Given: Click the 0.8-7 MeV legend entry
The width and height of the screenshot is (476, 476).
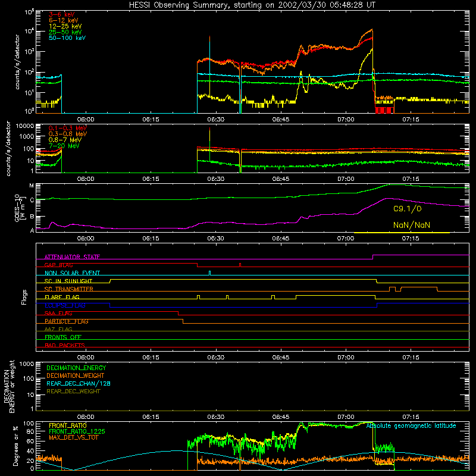Looking at the screenshot, I should 65,140.
